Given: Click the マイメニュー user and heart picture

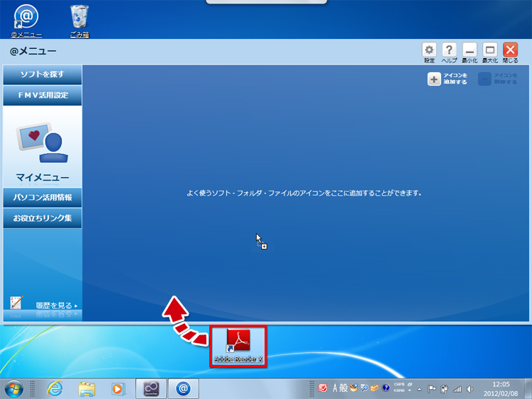Looking at the screenshot, I should (x=42, y=142).
